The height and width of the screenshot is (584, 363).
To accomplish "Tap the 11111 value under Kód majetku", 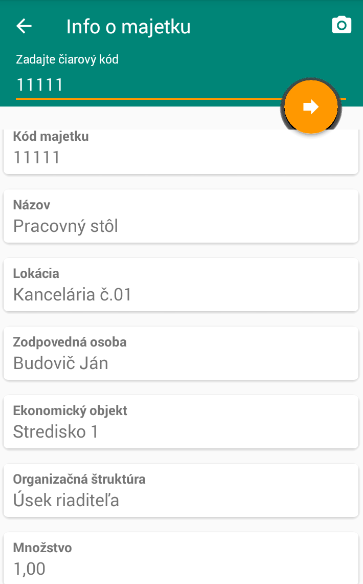I will coord(36,158).
